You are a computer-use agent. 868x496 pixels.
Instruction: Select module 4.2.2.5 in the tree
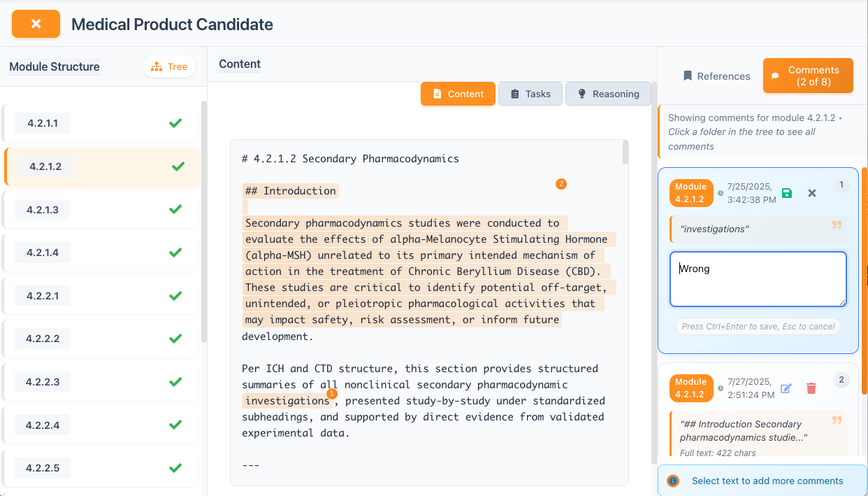pyautogui.click(x=42, y=467)
